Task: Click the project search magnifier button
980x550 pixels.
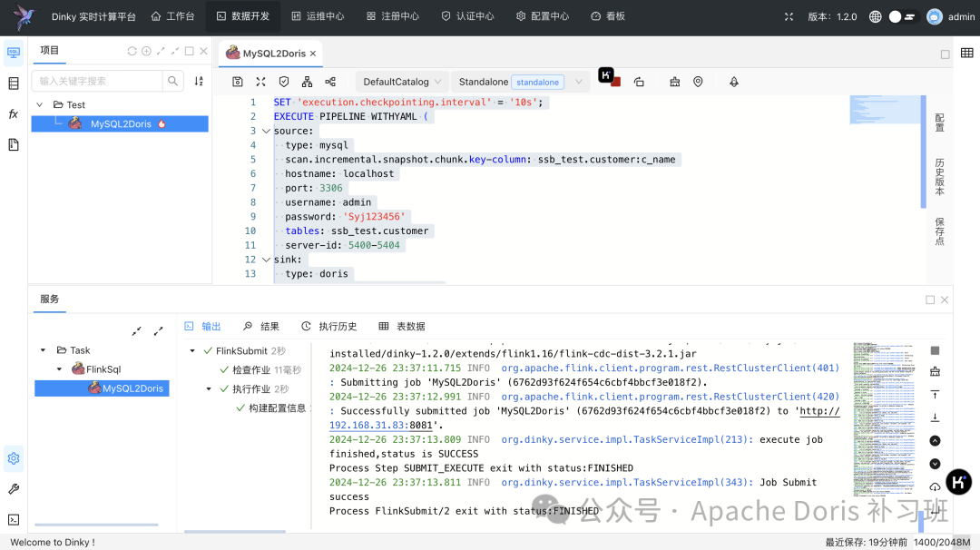Action: tap(172, 81)
